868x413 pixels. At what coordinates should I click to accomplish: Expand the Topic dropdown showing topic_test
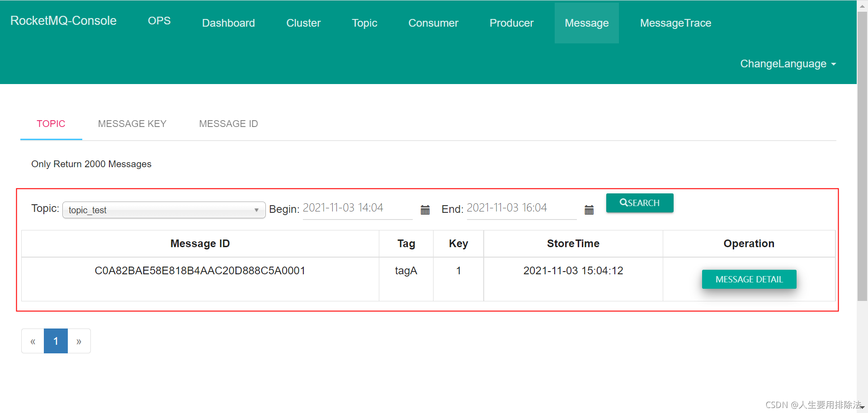[164, 210]
